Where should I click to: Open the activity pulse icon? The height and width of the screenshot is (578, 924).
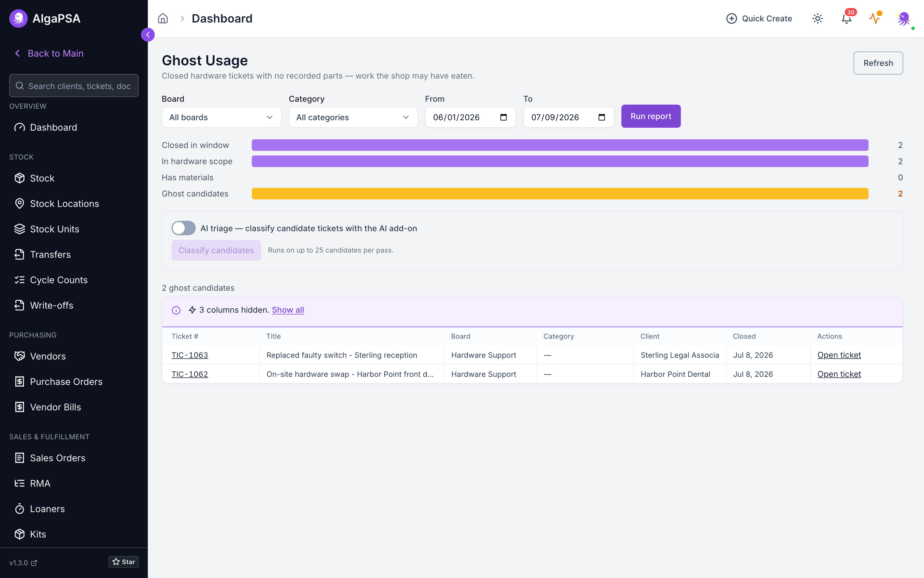(x=875, y=18)
